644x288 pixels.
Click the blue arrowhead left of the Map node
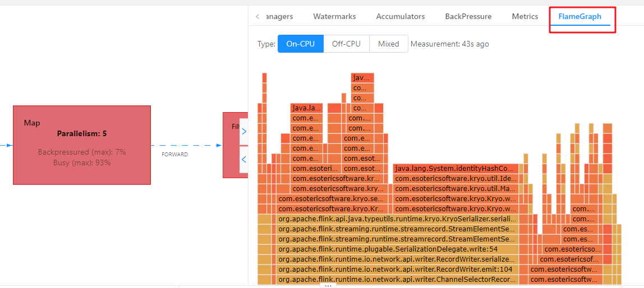pyautogui.click(x=9, y=145)
